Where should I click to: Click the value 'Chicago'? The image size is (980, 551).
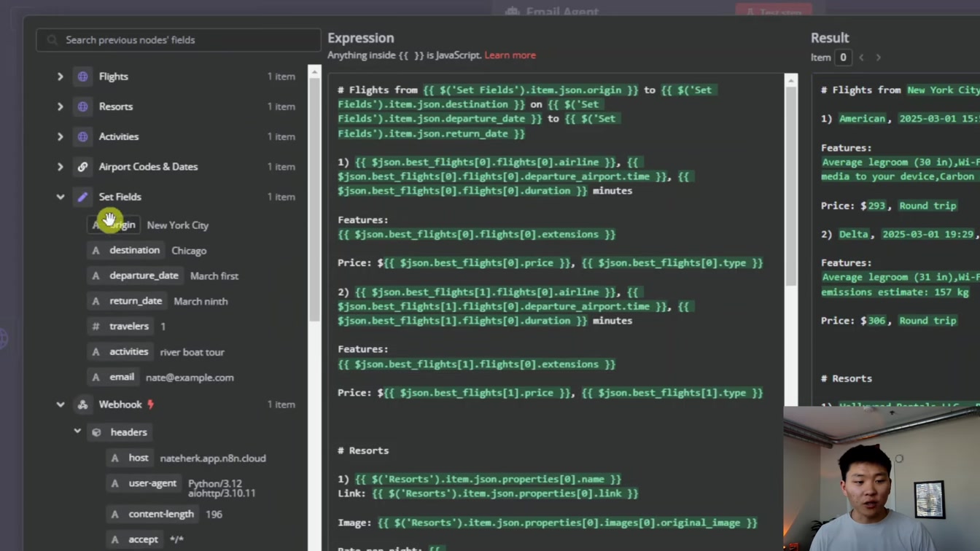pyautogui.click(x=189, y=251)
